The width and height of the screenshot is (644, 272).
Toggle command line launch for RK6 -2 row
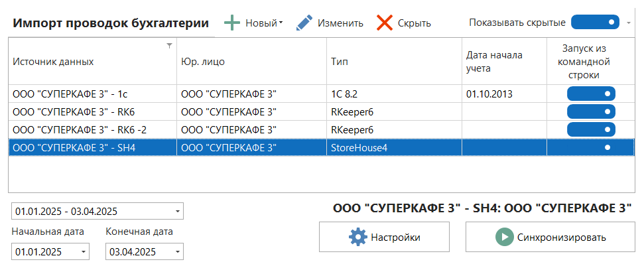click(591, 129)
